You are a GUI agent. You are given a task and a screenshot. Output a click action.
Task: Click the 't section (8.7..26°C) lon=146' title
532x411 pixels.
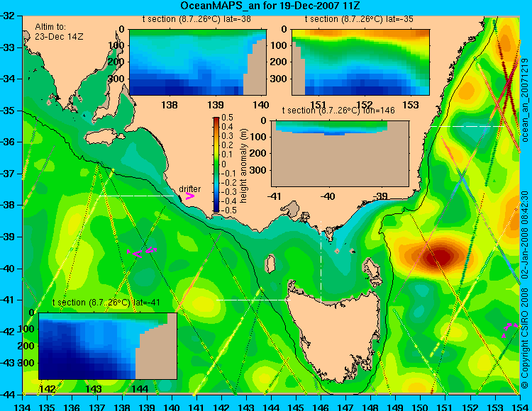click(338, 111)
